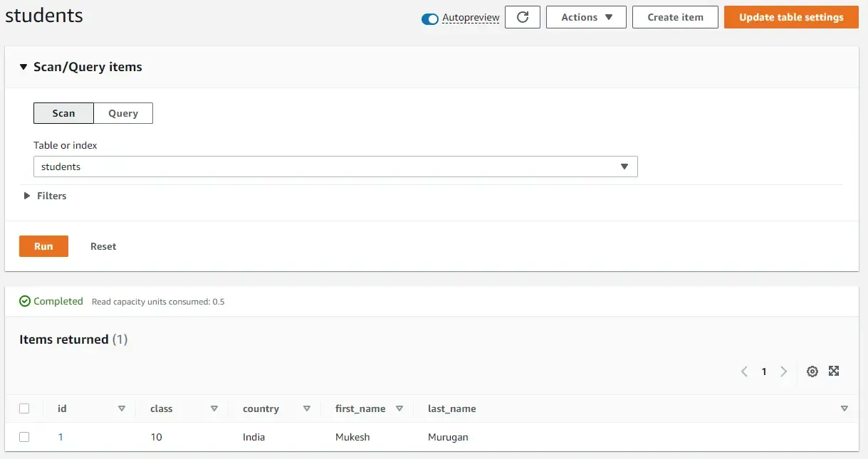Open the table preferences gear icon
The image size is (868, 459).
coord(812,371)
